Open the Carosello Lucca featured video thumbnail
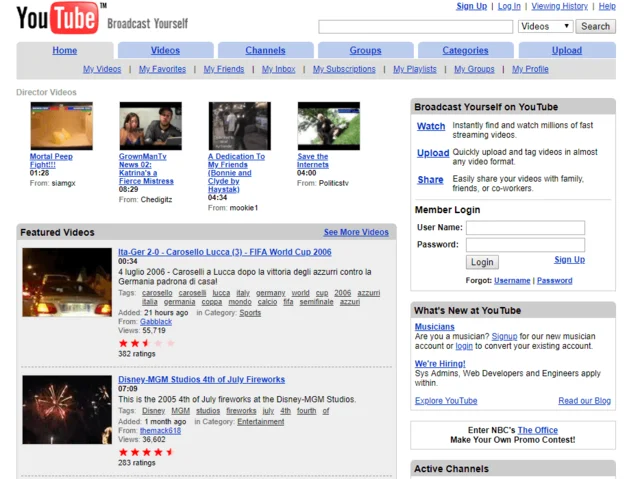640x479 pixels. [x=67, y=282]
